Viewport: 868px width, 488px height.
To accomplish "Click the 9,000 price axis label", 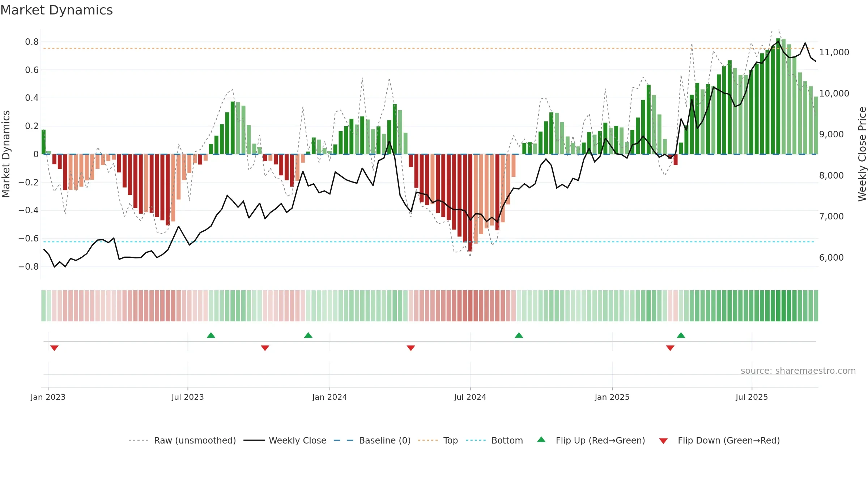I will tap(831, 134).
